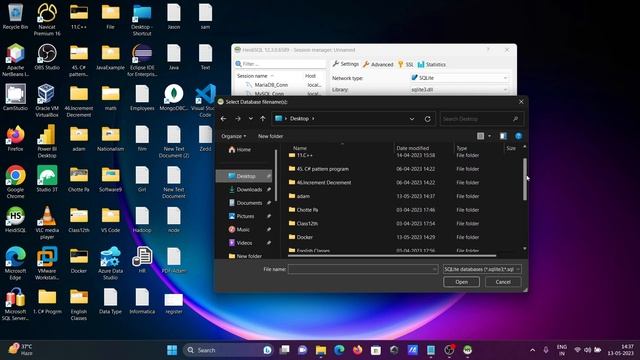Click the Cancel button
Screen dimensions: 640x360
click(503, 282)
